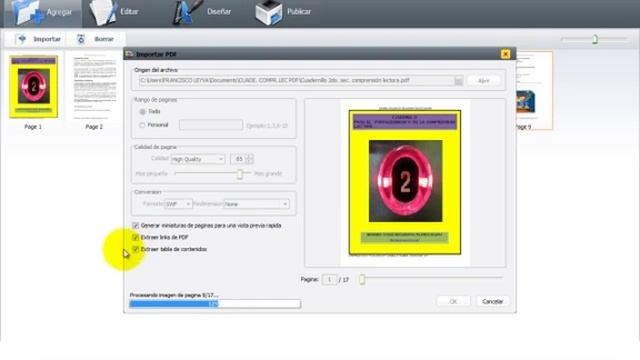Click the file path input field
Image resolution: width=640 pixels, height=360 pixels.
tap(296, 81)
